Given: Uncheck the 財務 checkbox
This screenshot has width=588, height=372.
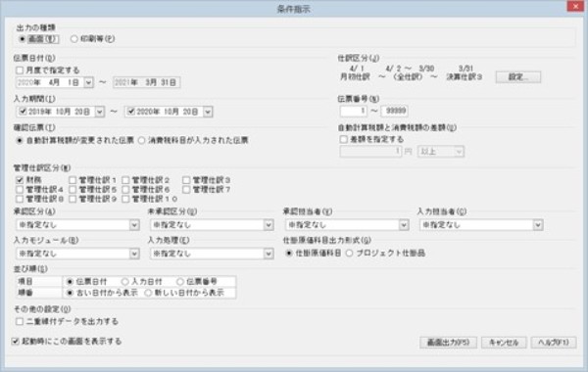Looking at the screenshot, I should pyautogui.click(x=20, y=180).
